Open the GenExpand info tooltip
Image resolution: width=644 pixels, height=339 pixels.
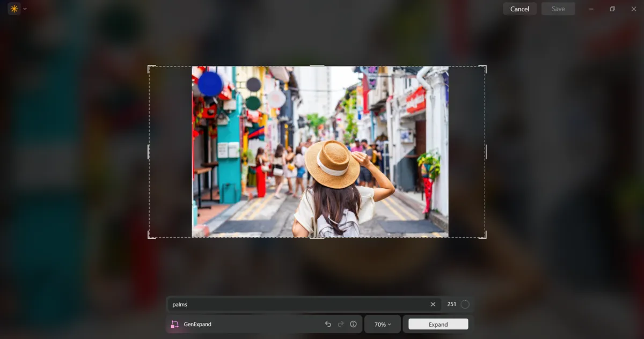[x=353, y=324]
